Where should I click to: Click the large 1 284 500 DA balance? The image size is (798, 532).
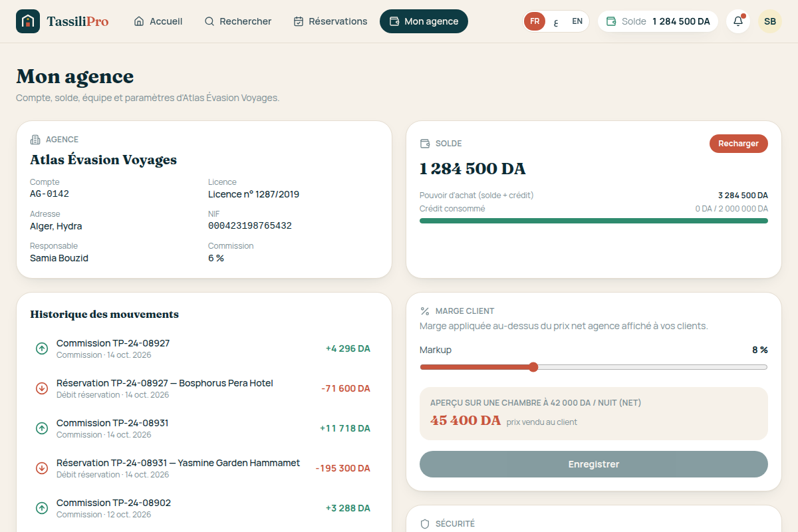[473, 169]
